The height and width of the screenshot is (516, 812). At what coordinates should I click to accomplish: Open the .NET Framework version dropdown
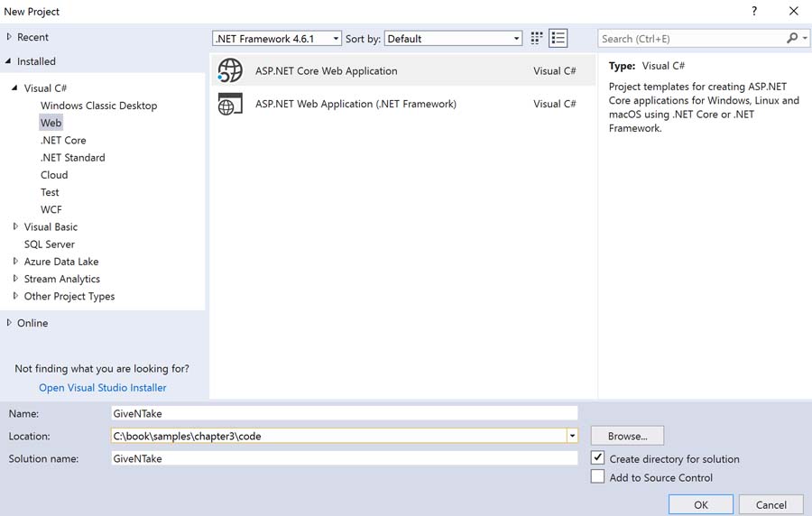(336, 39)
